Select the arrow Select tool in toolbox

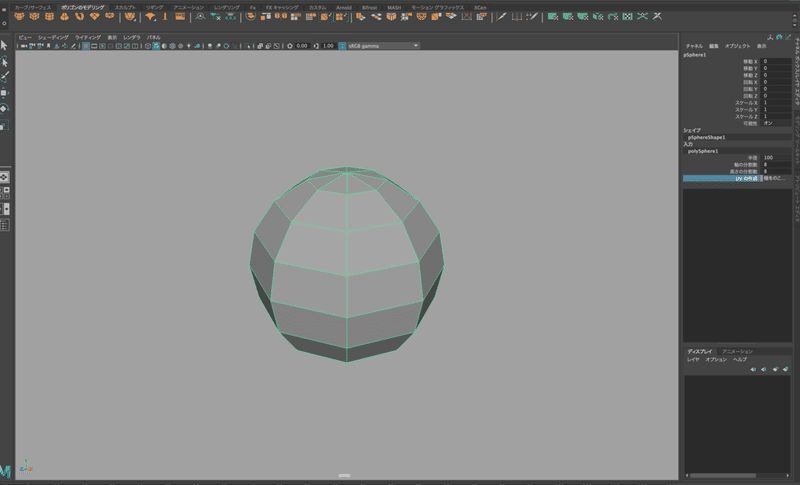point(4,45)
